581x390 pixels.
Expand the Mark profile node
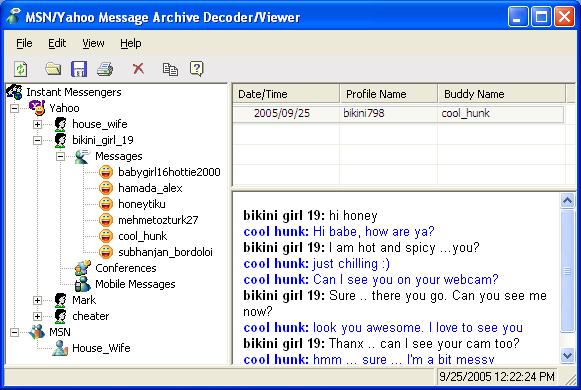[37, 300]
